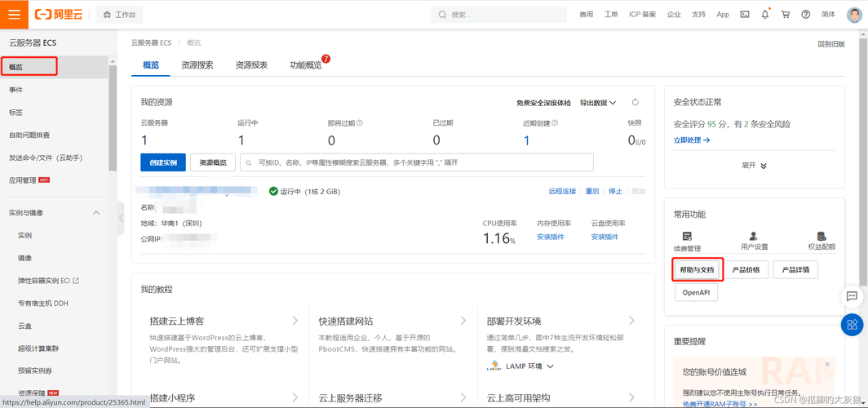Open the 工作台 workbench button

119,15
